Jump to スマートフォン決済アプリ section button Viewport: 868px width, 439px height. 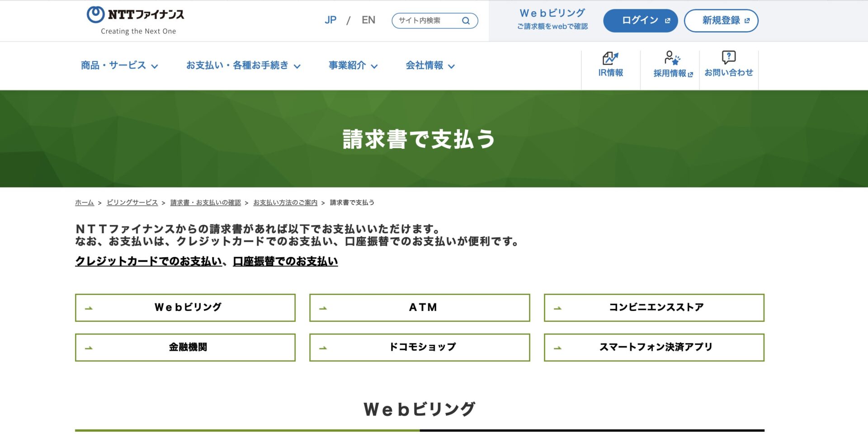coord(654,348)
